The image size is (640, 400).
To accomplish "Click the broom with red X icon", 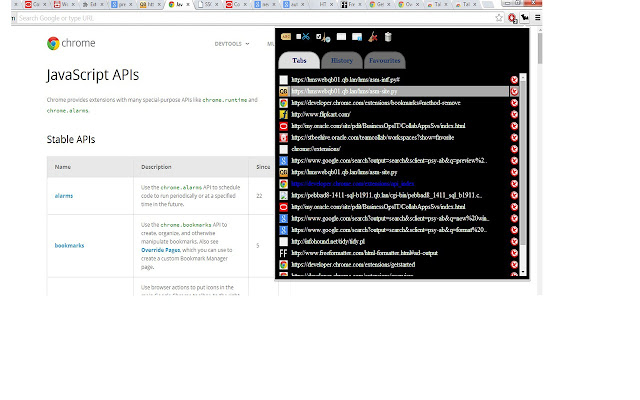I will point(373,37).
